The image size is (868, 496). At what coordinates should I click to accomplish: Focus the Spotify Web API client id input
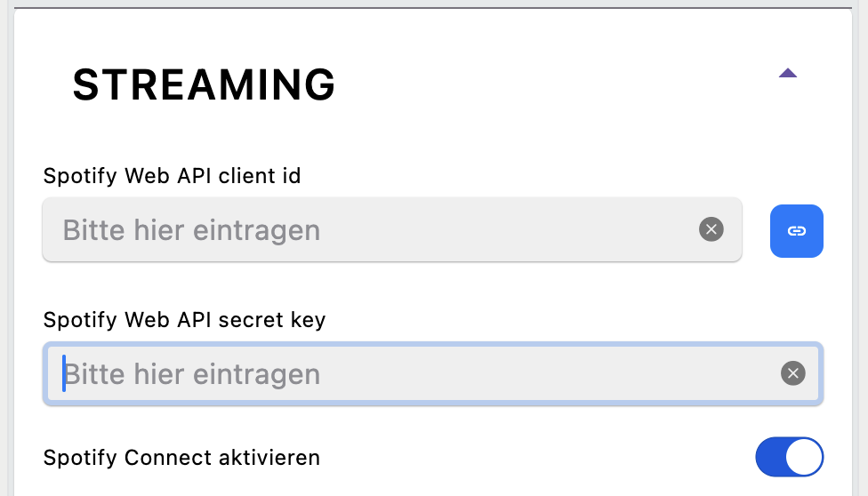[x=374, y=230]
